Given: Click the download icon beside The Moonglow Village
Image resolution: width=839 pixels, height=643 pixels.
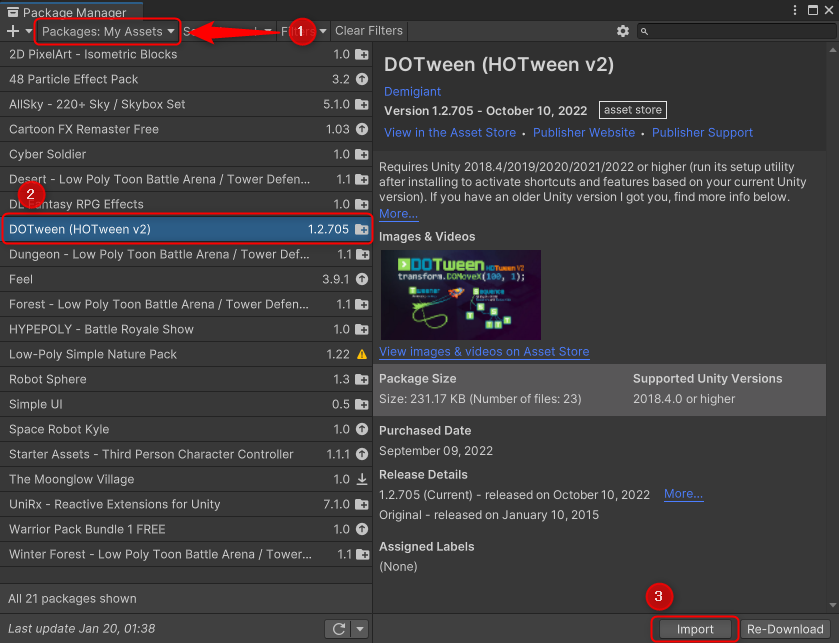Looking at the screenshot, I should coord(361,479).
